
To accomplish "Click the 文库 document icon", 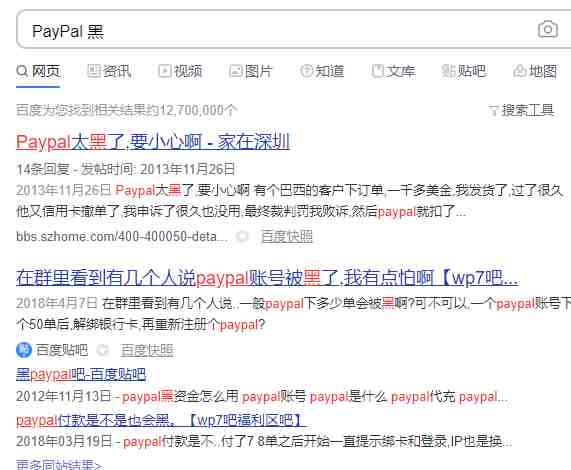I will point(378,71).
